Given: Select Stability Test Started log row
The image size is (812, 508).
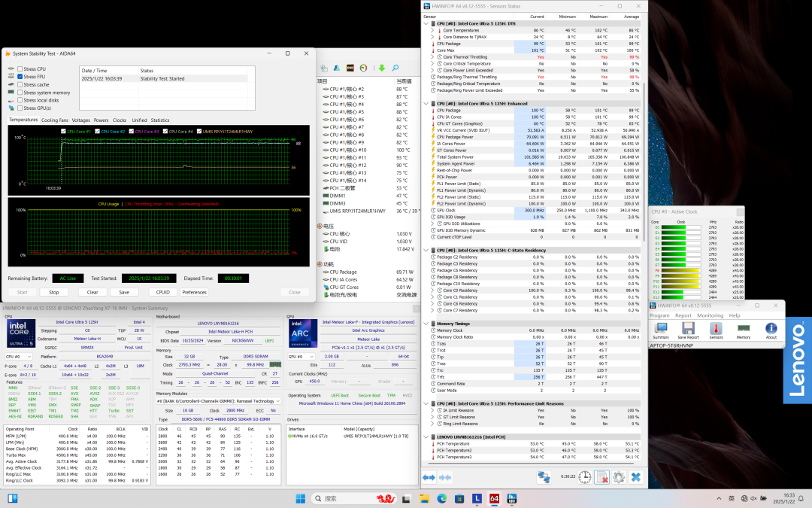Looking at the screenshot, I should 164,79.
